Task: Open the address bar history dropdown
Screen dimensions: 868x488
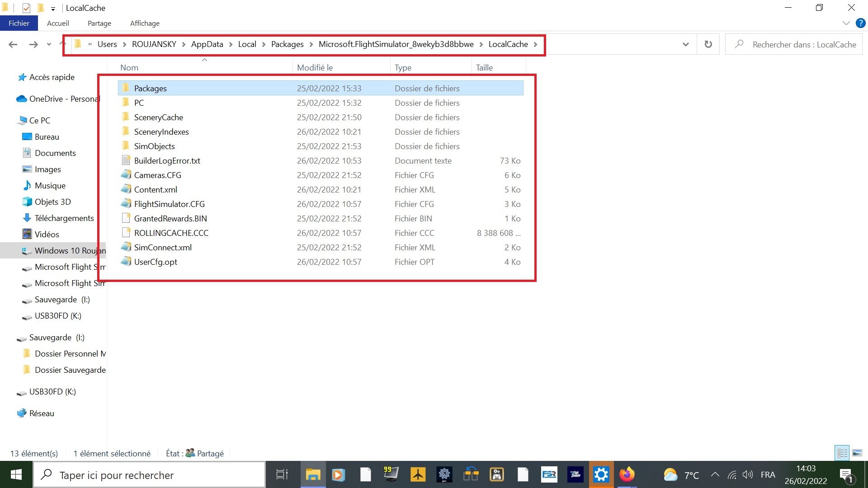Action: pos(685,44)
